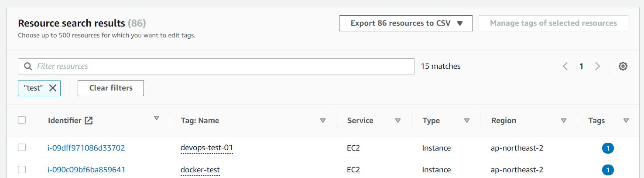Open Export 86 resources to CSV dropdown
644x178 pixels.
coord(406,23)
